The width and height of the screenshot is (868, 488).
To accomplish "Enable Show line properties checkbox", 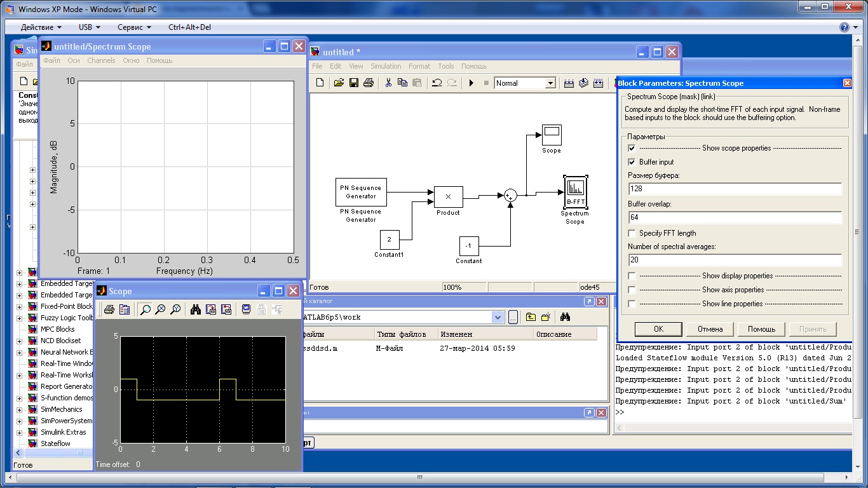I will point(632,304).
